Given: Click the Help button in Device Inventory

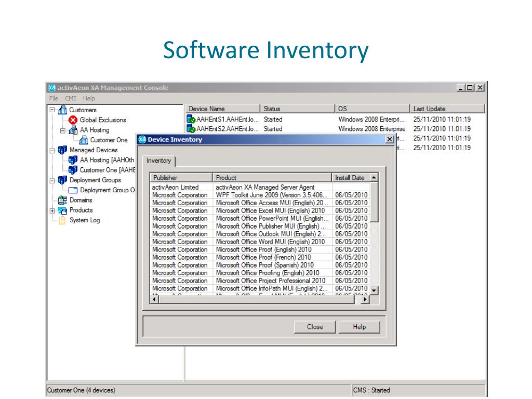Looking at the screenshot, I should pos(360,327).
